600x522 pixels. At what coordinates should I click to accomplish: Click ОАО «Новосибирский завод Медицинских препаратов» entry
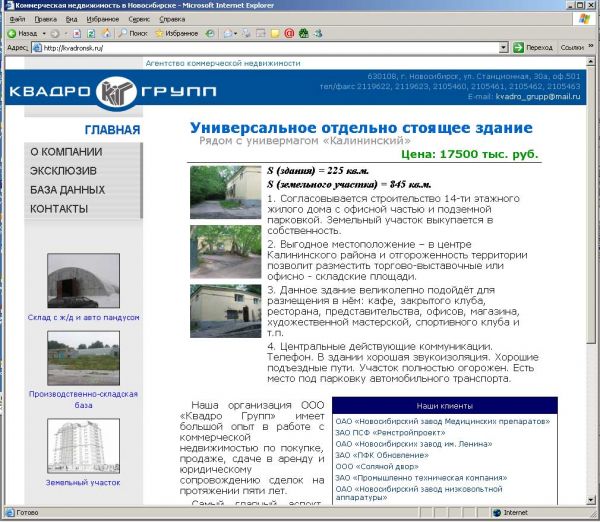443,421
